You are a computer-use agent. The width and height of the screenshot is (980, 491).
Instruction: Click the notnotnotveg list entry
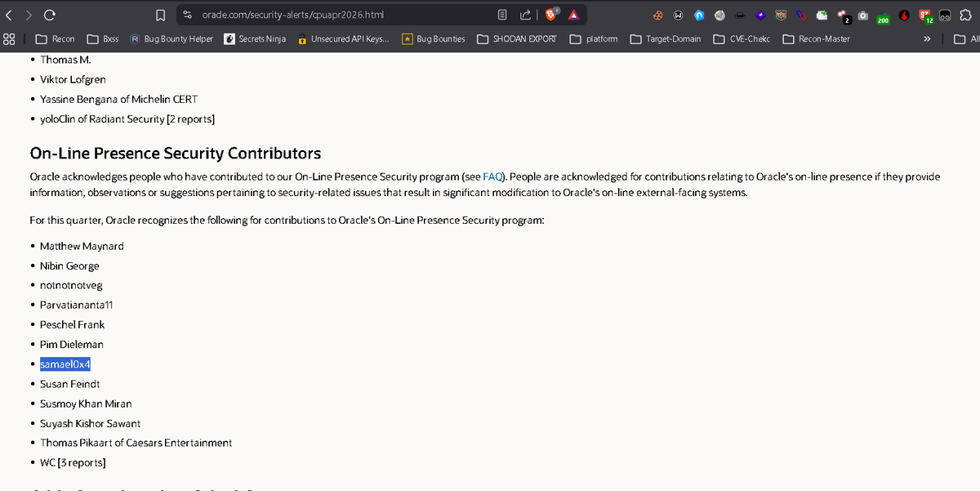(71, 285)
